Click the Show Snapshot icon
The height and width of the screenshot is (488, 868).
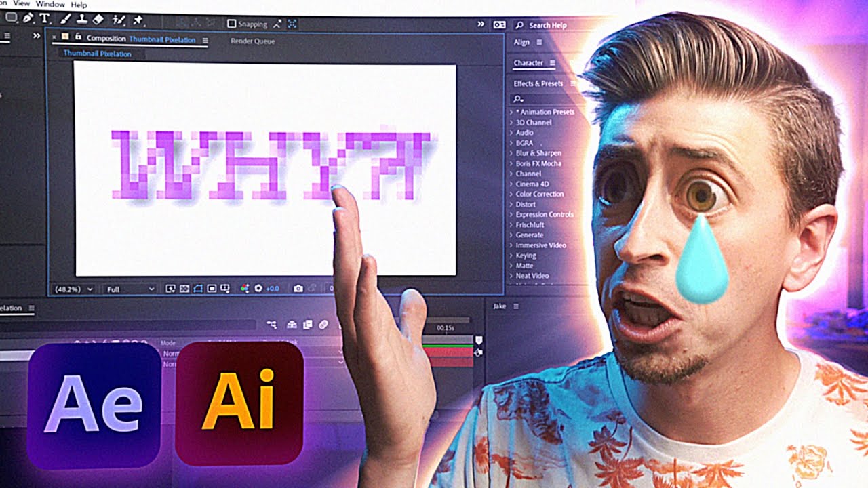click(313, 289)
